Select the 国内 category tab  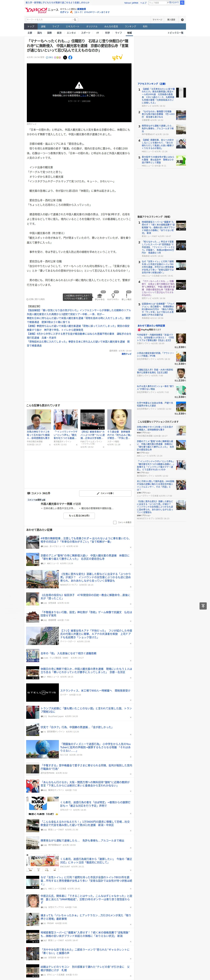(x=39, y=33)
